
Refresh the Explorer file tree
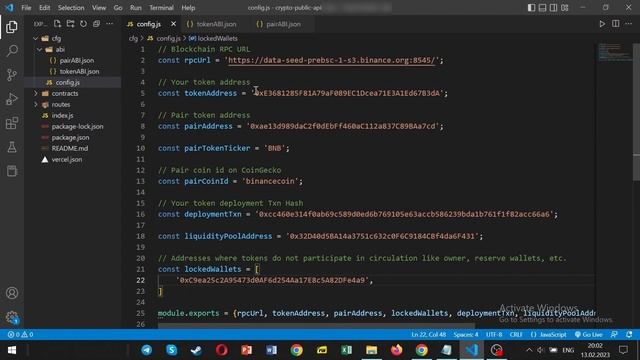(83, 24)
